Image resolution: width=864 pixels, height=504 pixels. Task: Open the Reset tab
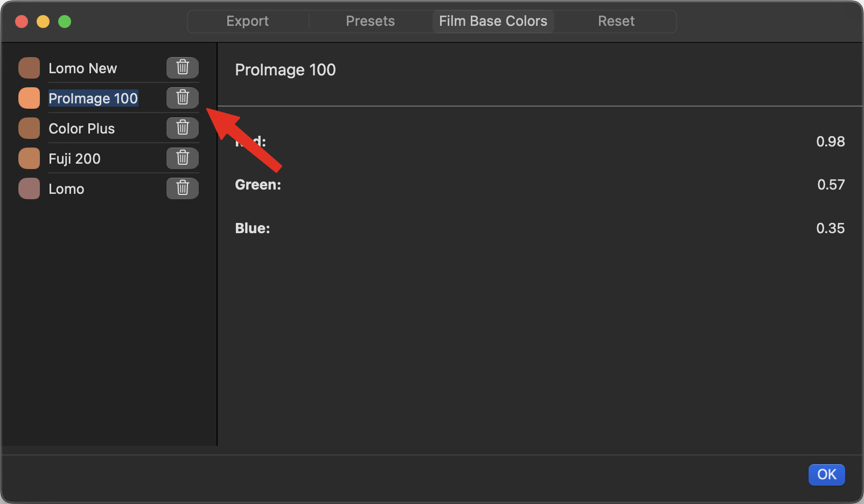click(x=616, y=21)
